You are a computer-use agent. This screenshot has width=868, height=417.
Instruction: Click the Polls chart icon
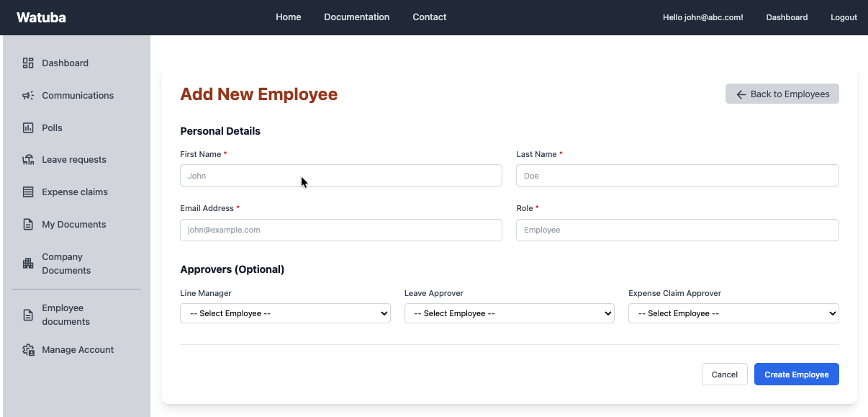coord(28,127)
